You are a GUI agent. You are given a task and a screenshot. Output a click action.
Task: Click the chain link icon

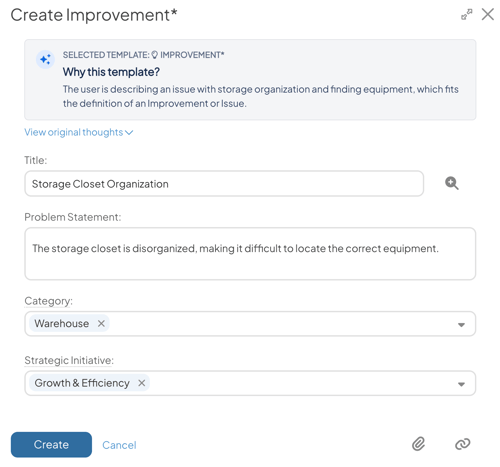[x=462, y=444]
